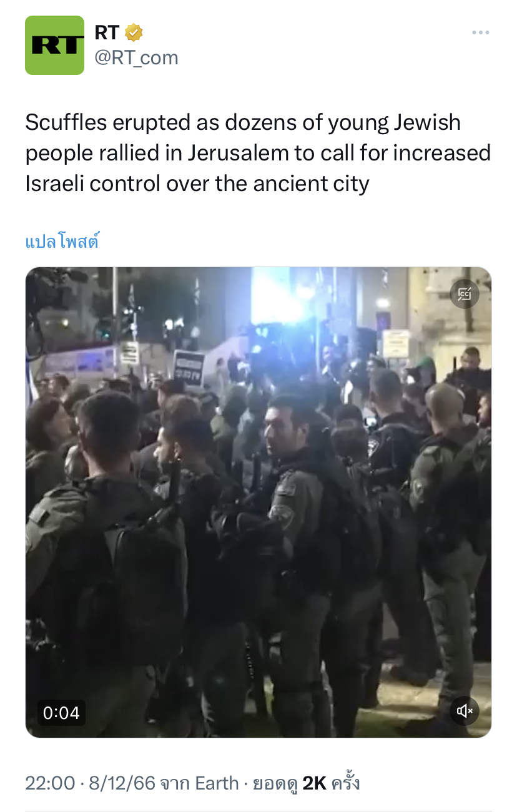The width and height of the screenshot is (517, 812).
Task: Click the 0:04 remaining time badge
Action: pyautogui.click(x=61, y=712)
